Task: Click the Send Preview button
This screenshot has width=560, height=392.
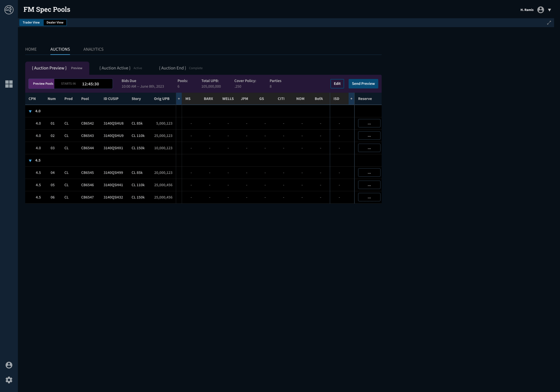Action: click(363, 84)
